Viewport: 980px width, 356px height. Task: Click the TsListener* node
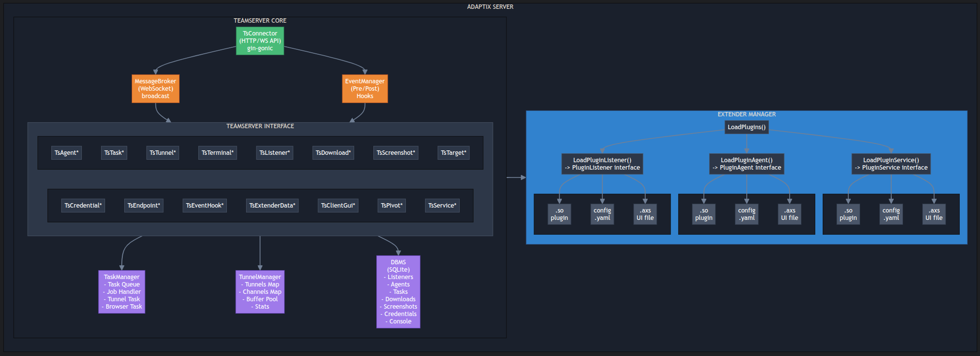point(275,153)
